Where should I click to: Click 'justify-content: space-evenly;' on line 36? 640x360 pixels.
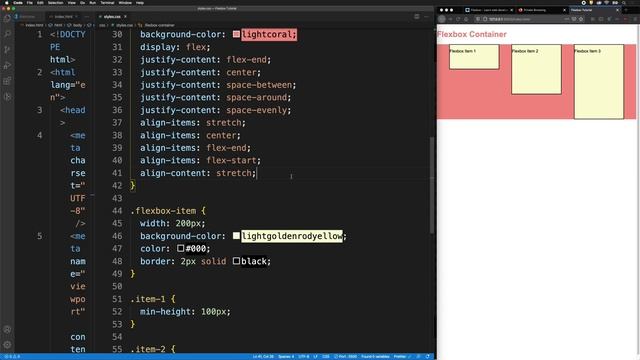pyautogui.click(x=216, y=110)
